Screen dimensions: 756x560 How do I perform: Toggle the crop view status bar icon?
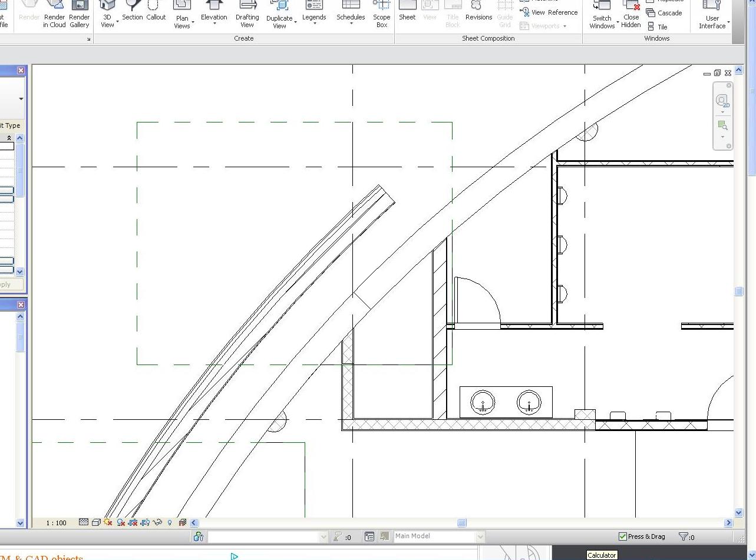pos(133,522)
